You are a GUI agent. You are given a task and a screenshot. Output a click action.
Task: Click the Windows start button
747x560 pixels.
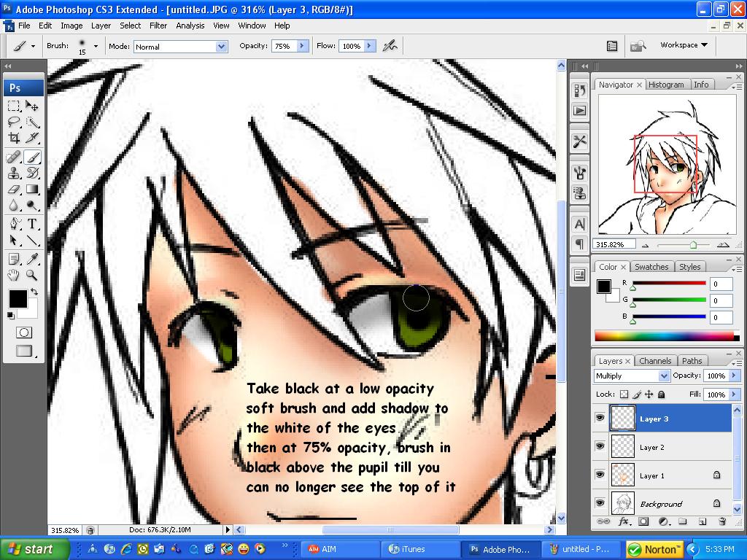(x=34, y=549)
